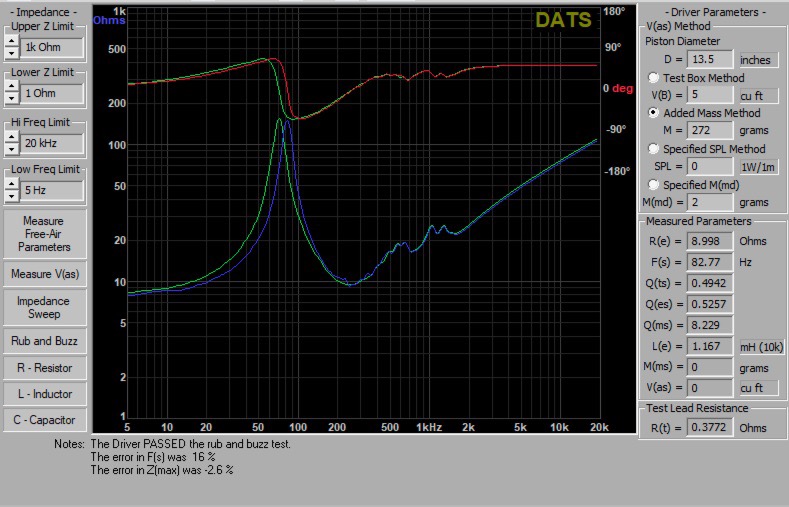The width and height of the screenshot is (789, 507).
Task: Select the Test Lead Resistance R(t) field
Action: 710,427
